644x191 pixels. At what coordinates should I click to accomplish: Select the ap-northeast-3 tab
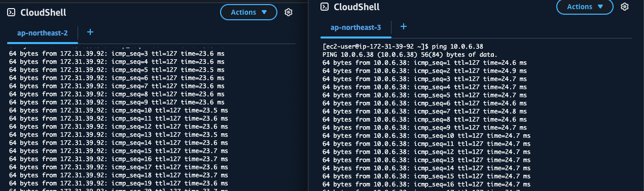point(355,27)
